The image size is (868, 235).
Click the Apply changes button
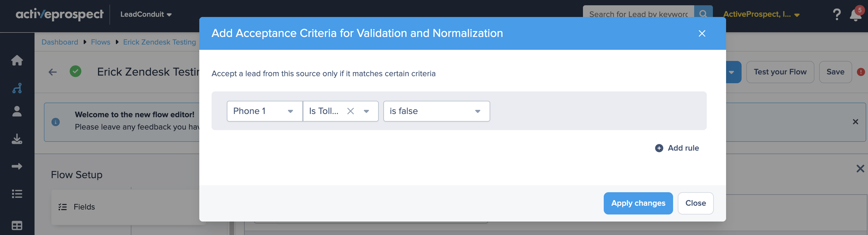point(638,203)
